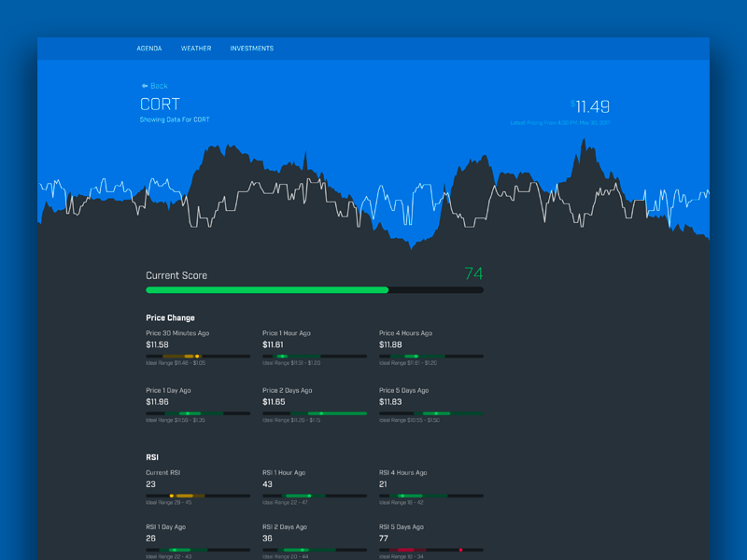The height and width of the screenshot is (560, 747).
Task: Click RSI 1 Hour Ago value 43
Action: click(267, 484)
